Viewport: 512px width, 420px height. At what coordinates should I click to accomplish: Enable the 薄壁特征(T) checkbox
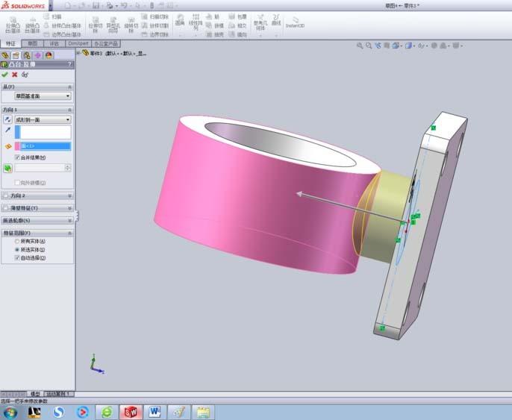(5, 208)
